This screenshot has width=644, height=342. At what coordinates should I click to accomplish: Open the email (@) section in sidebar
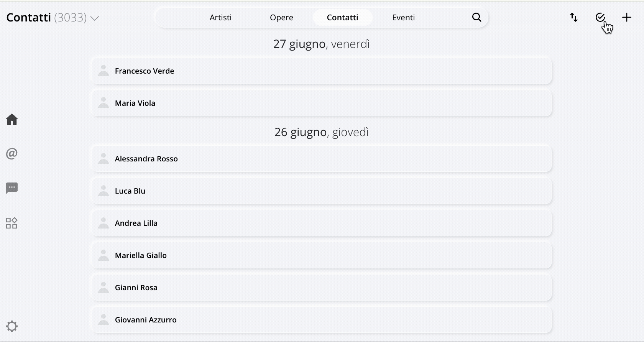[12, 154]
